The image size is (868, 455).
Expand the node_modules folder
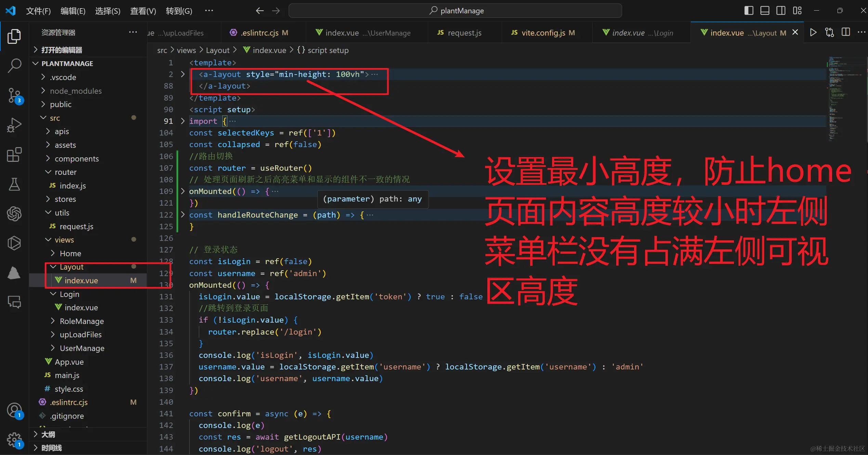88,91
